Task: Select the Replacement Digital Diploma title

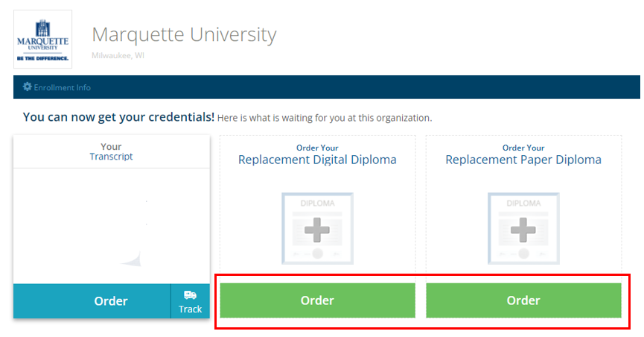Action: point(317,160)
